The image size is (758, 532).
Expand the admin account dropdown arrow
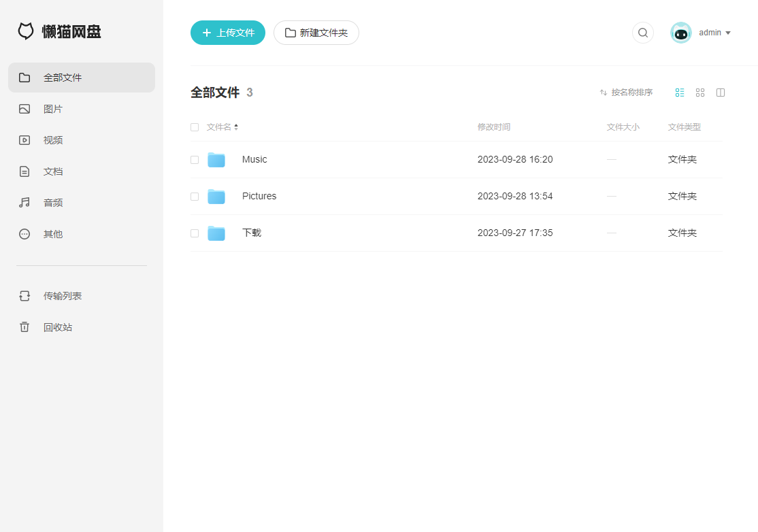click(728, 33)
